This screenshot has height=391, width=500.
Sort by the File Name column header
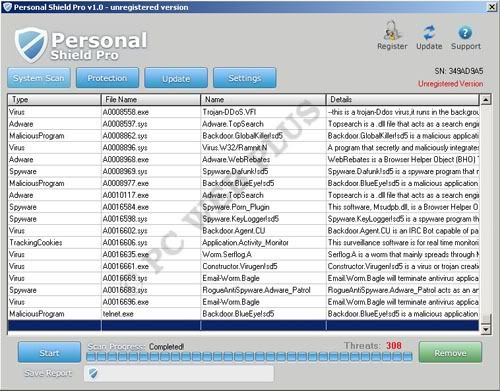tap(151, 99)
